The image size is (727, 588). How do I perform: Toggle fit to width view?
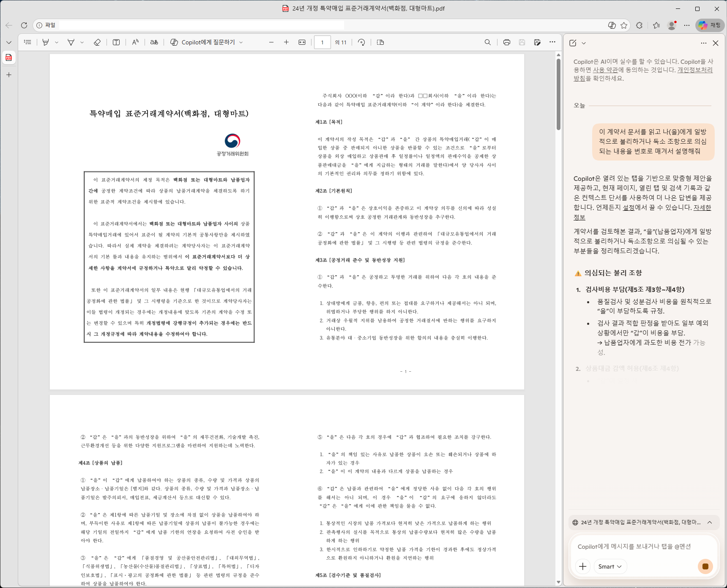302,42
